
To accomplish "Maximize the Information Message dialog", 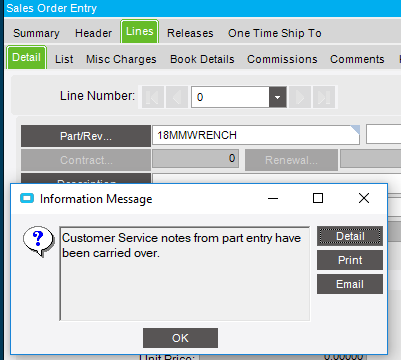I will click(x=318, y=198).
